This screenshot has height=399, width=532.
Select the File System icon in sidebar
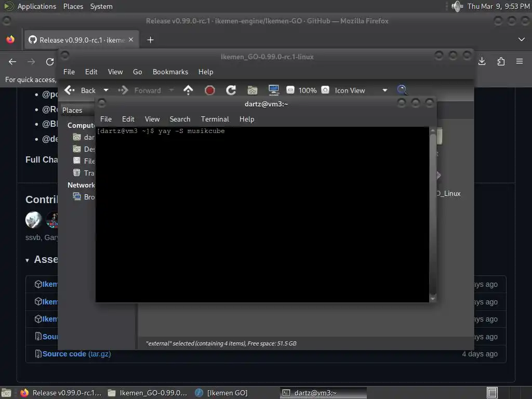click(77, 161)
